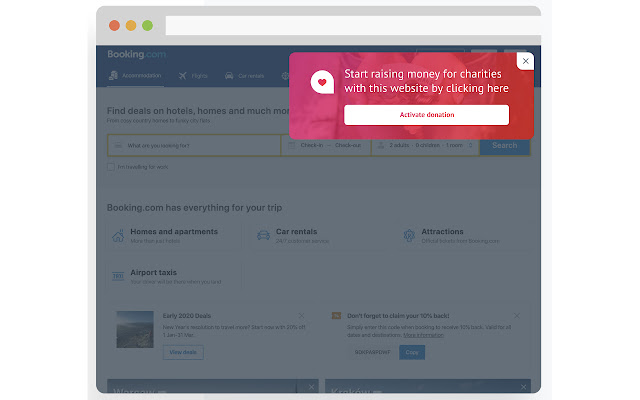This screenshot has height=400, width=640.
Task: Close the Warsaw destination card
Action: 311,387
